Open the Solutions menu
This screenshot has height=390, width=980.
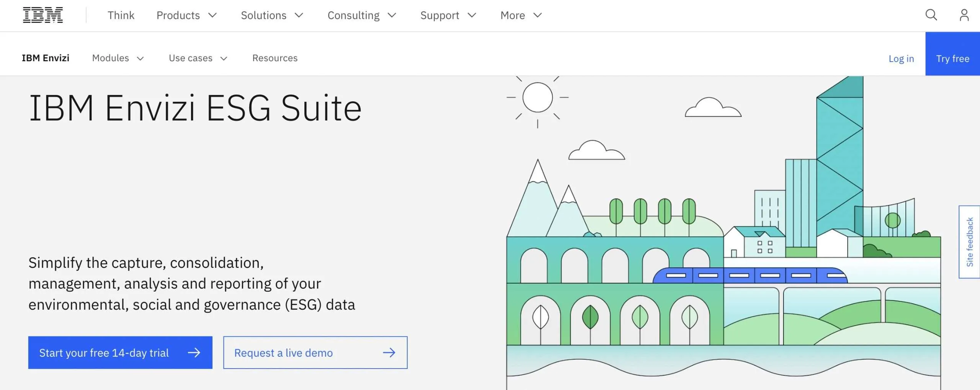[272, 15]
